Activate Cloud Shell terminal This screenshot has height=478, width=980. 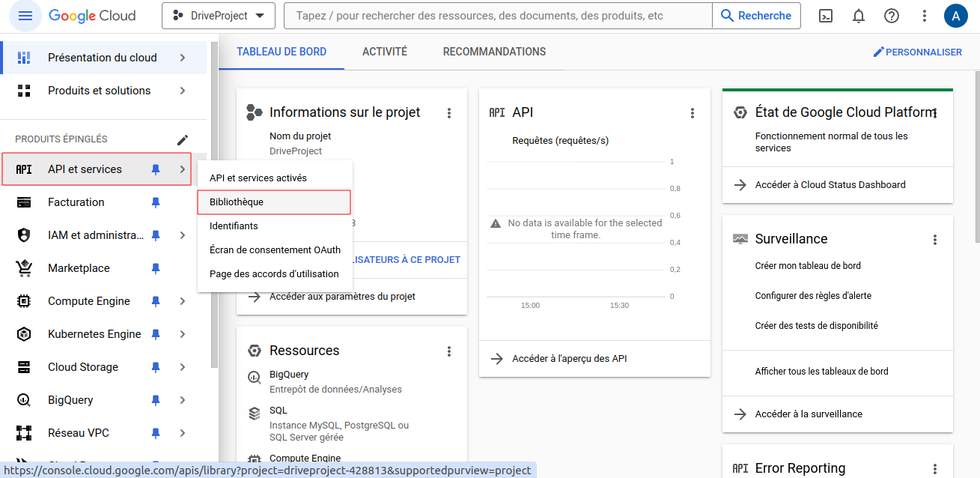pyautogui.click(x=825, y=15)
